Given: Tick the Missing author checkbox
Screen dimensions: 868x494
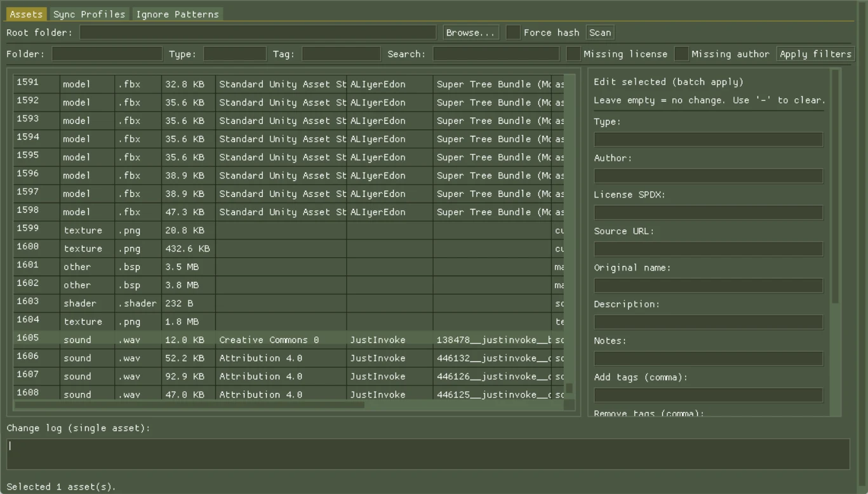Looking at the screenshot, I should (x=681, y=54).
